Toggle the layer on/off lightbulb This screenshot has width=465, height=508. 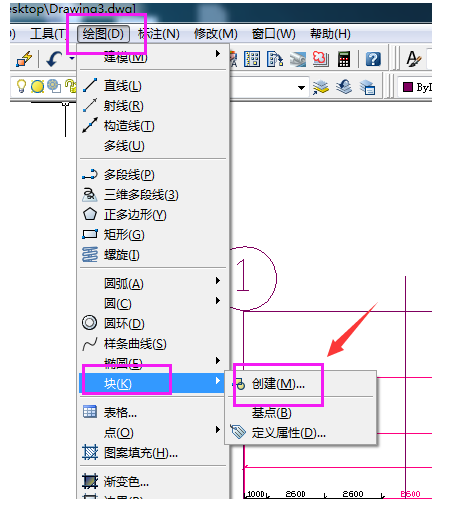click(21, 86)
